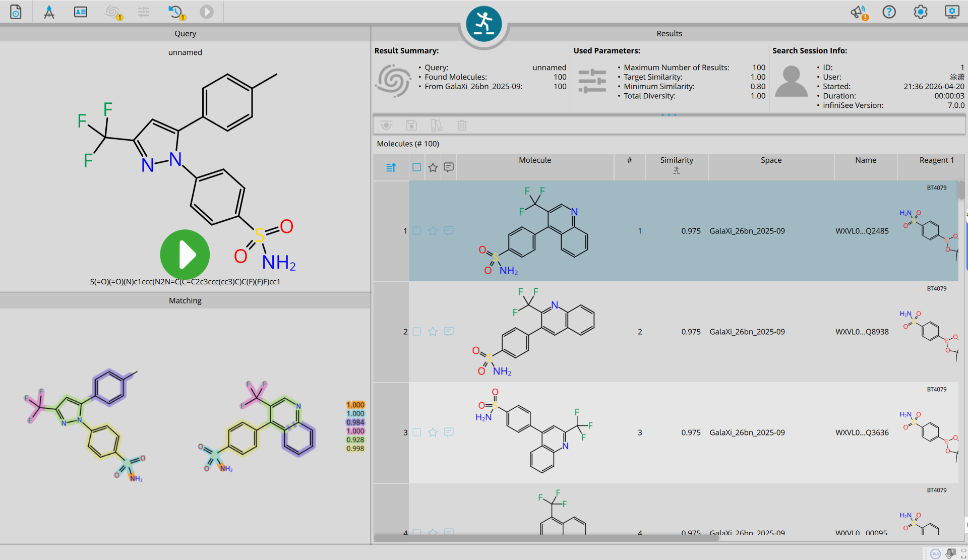Click the trash delete icon in results toolbar
Screen dimensions: 968x560
click(462, 125)
